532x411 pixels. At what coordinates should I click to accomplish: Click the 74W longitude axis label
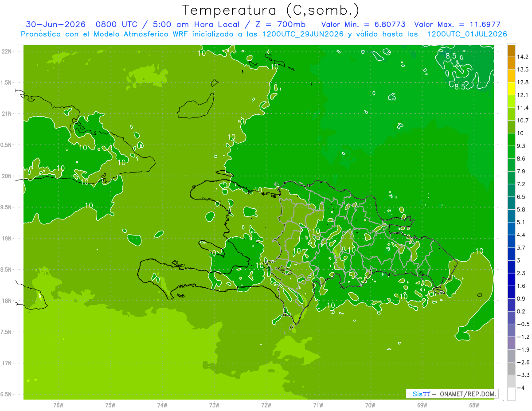pos(162,405)
